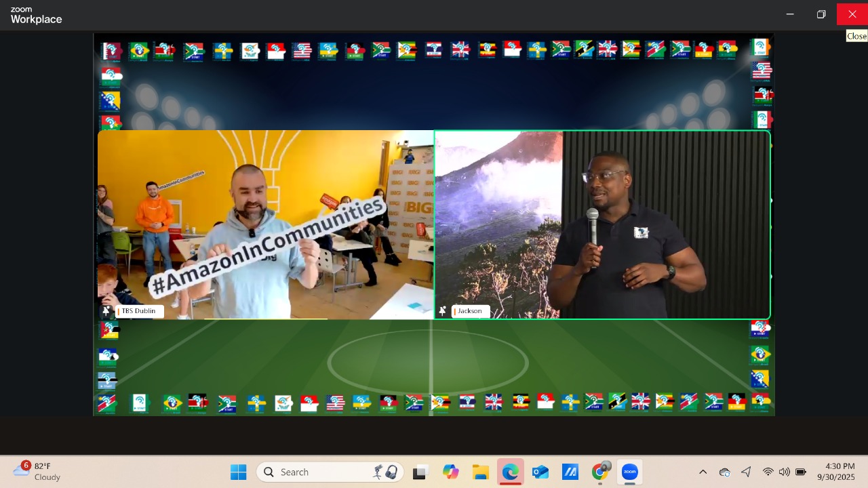Screen dimensions: 868x488
Task: Open the Copilot app in the taskbar
Action: [451, 472]
